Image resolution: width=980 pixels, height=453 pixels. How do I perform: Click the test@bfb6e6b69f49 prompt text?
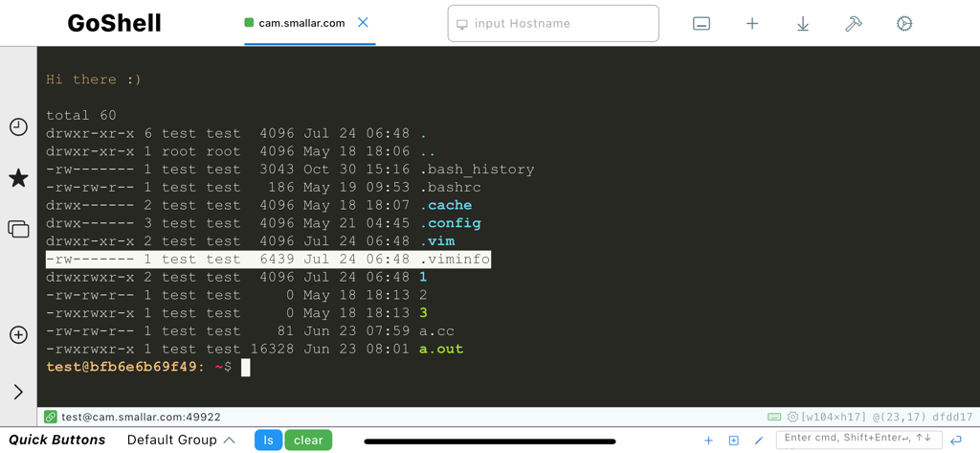[122, 367]
